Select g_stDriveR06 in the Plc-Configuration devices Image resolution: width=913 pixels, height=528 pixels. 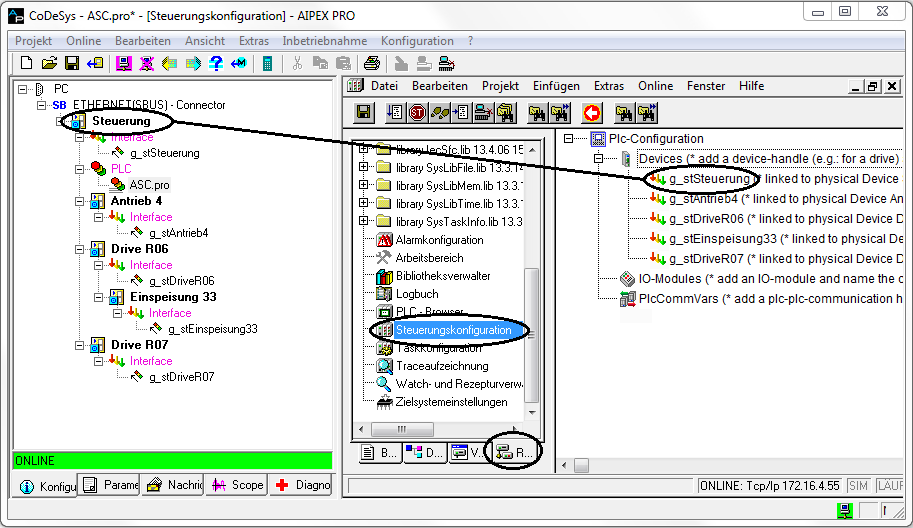coord(706,219)
